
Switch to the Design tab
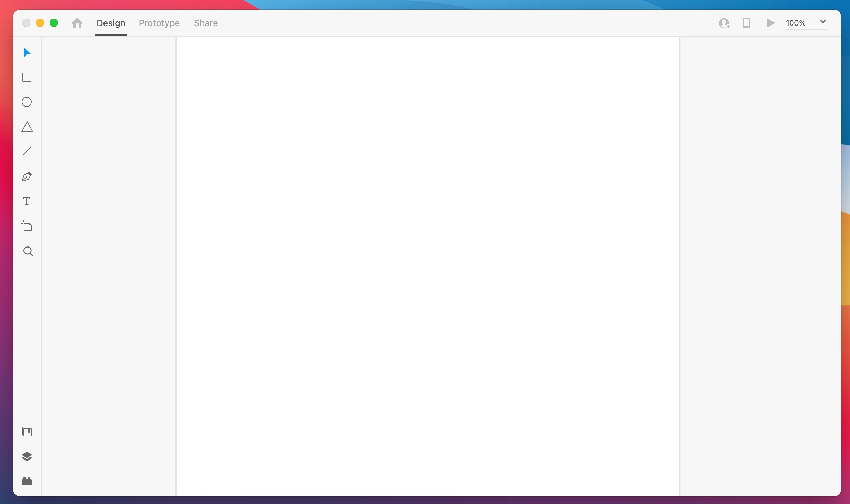(111, 23)
